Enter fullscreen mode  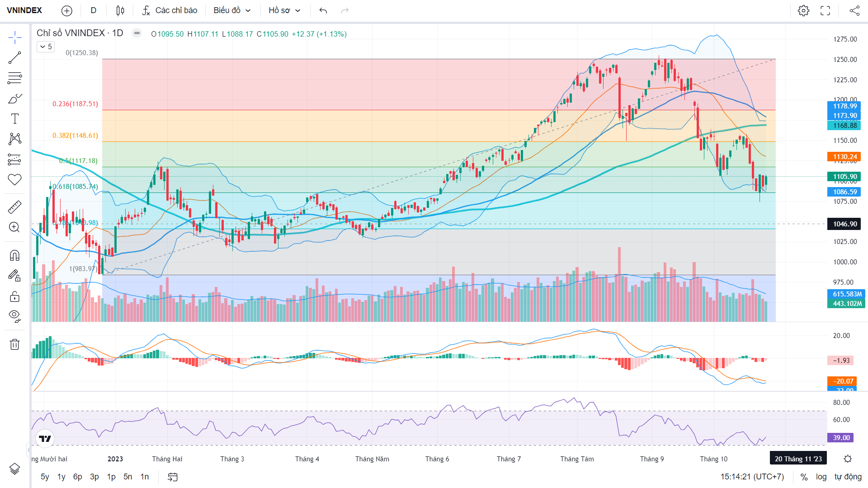826,10
